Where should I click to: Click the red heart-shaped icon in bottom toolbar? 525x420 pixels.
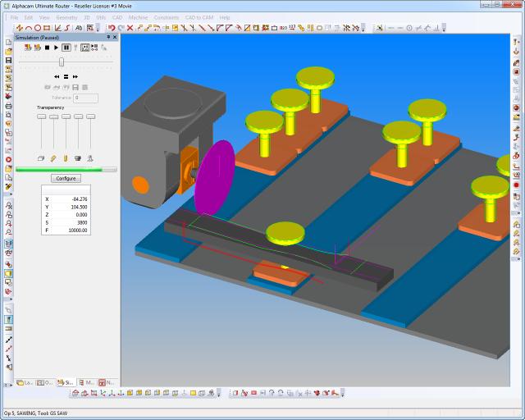click(317, 393)
